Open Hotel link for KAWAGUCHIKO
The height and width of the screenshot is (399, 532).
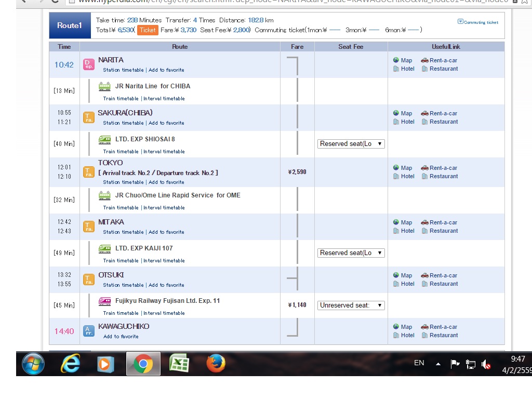pyautogui.click(x=404, y=336)
